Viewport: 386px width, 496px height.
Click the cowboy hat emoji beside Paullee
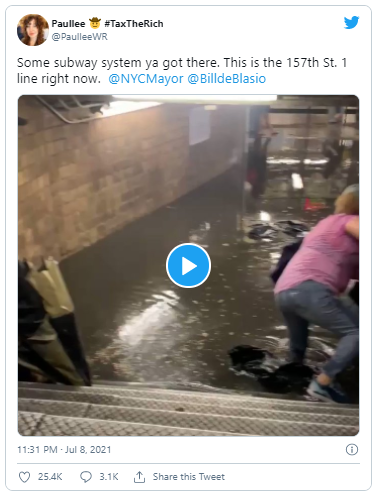95,23
